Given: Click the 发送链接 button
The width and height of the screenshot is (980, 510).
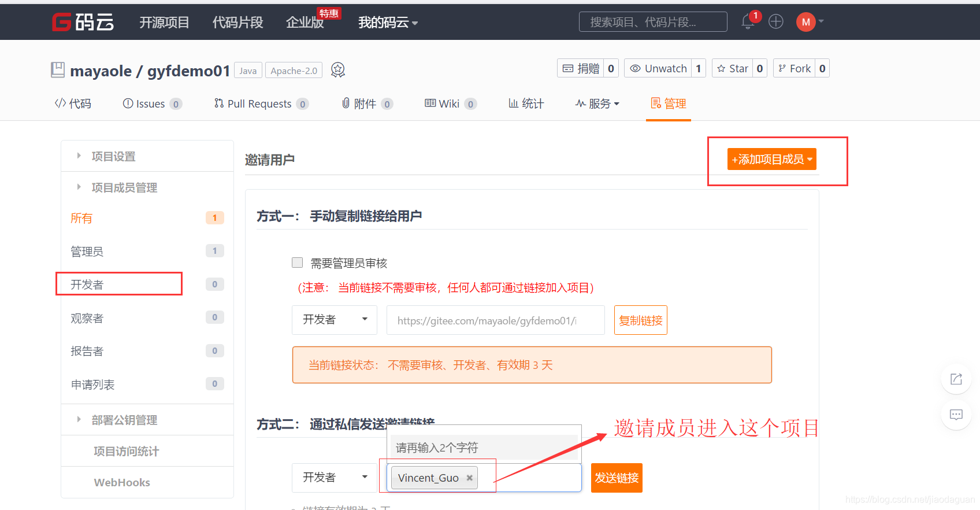Looking at the screenshot, I should (617, 478).
